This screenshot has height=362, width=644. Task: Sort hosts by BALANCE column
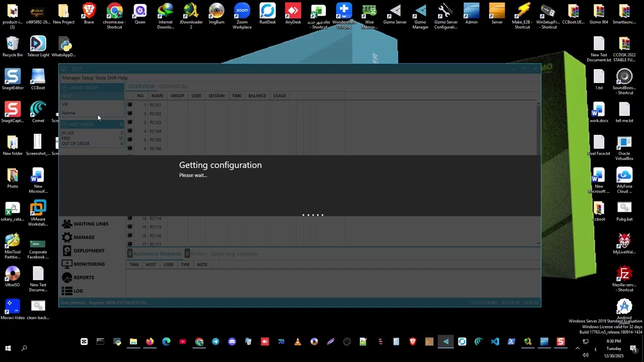[257, 96]
